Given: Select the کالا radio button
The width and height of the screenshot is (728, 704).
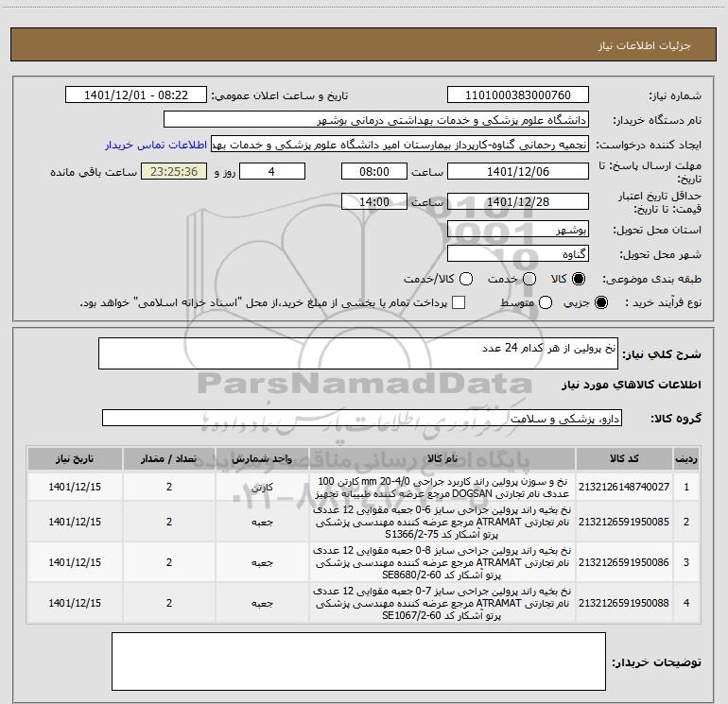Looking at the screenshot, I should coord(579,279).
